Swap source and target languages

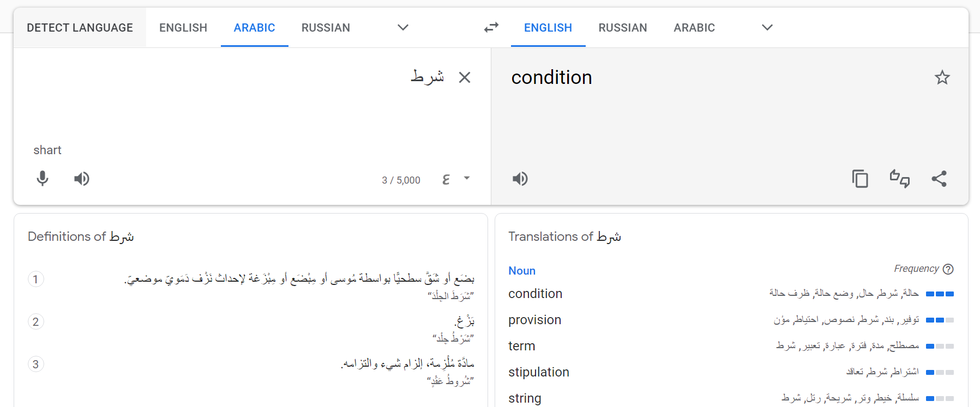[x=491, y=27]
